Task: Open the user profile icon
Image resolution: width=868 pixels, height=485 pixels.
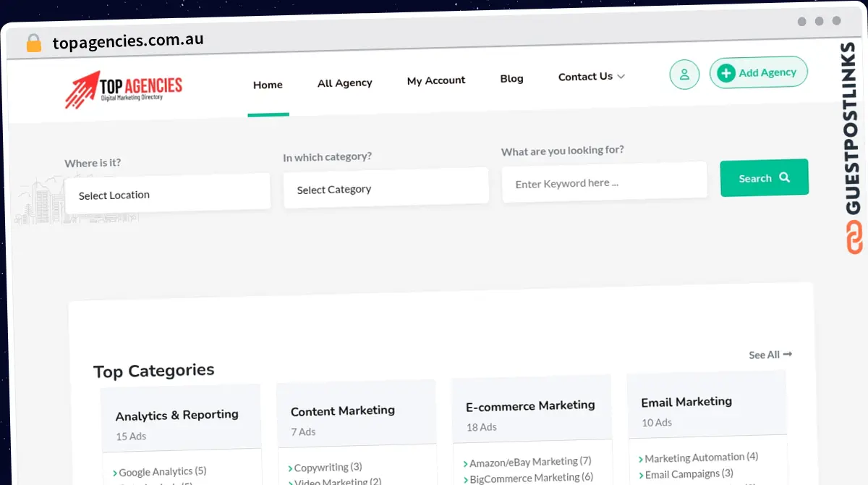Action: click(x=684, y=75)
